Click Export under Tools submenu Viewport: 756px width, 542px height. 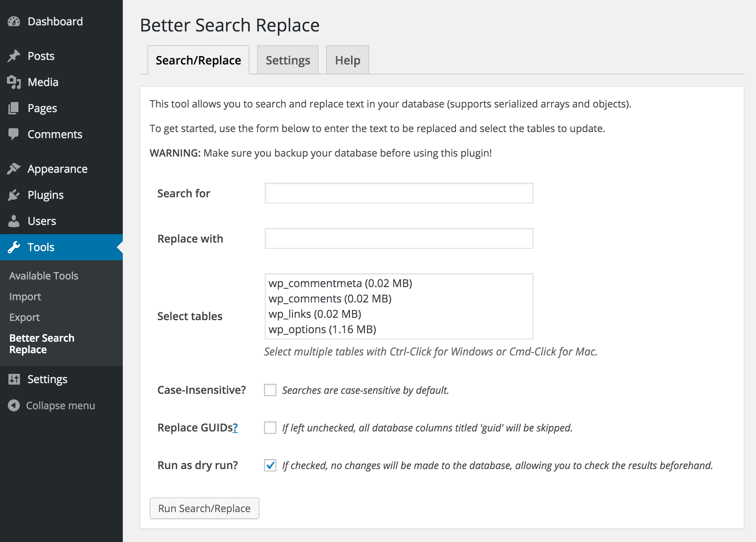click(x=23, y=317)
